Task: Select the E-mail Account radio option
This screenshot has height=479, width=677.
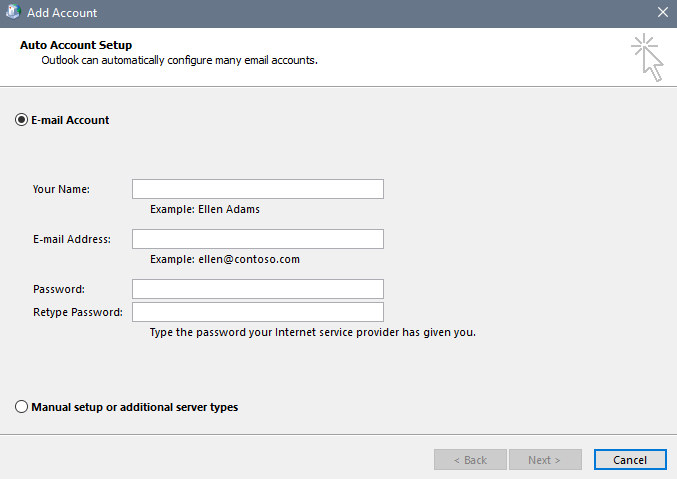Action: [x=22, y=120]
